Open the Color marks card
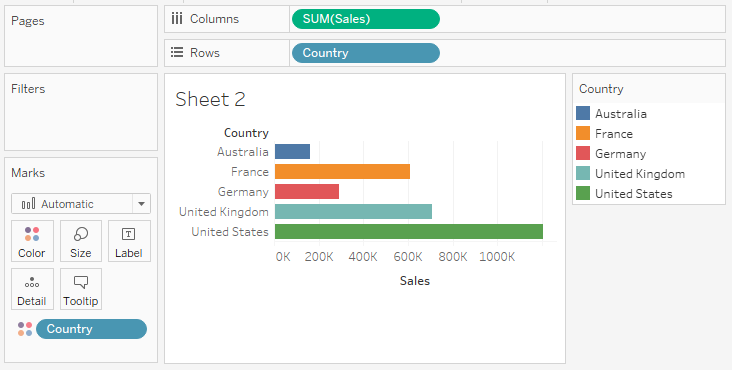732x370 pixels. [32, 241]
